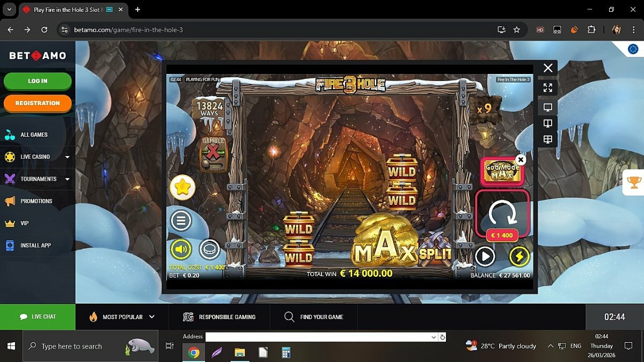Screen dimensions: 644x362
Task: Open the bet coin selector
Action: click(x=209, y=249)
